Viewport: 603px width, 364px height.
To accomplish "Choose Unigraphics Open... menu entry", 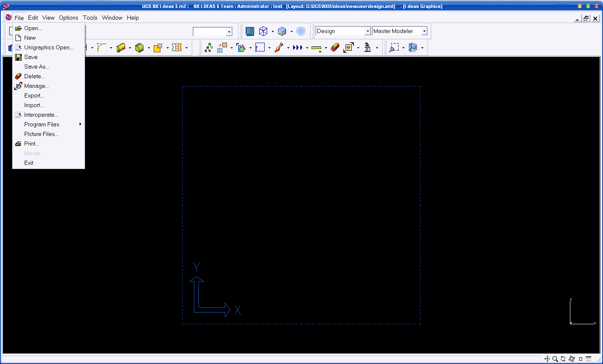I will [x=49, y=47].
